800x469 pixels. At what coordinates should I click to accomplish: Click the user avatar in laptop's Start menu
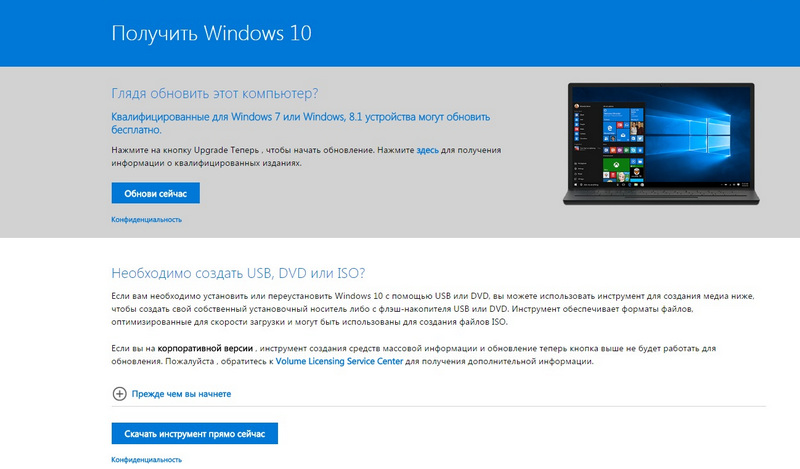click(x=575, y=106)
